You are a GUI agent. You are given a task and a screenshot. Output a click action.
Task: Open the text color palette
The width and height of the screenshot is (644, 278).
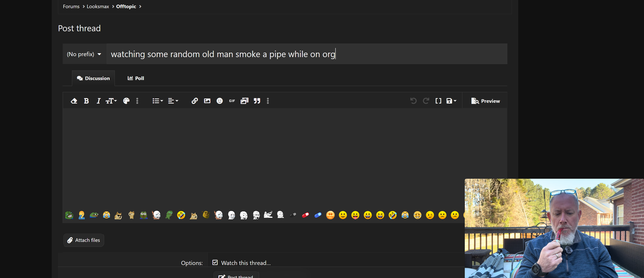click(x=126, y=101)
